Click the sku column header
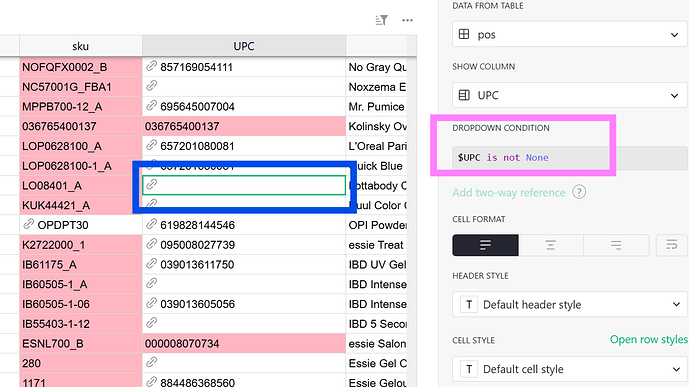The image size is (689, 387). click(x=80, y=46)
